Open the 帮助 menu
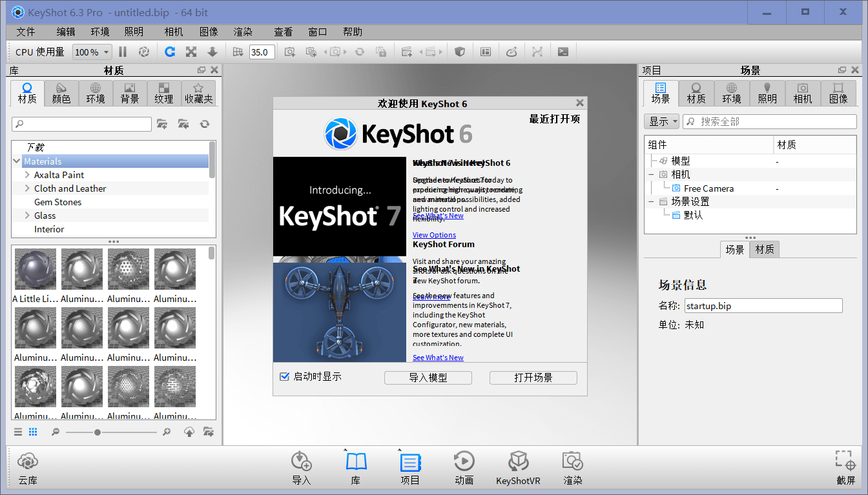 353,32
